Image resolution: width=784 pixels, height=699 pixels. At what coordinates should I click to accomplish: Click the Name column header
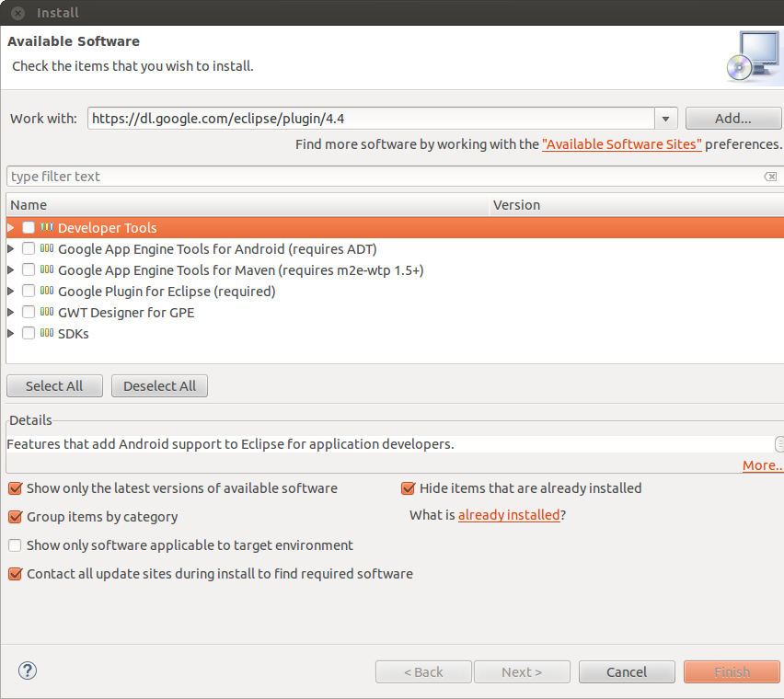[x=247, y=205]
